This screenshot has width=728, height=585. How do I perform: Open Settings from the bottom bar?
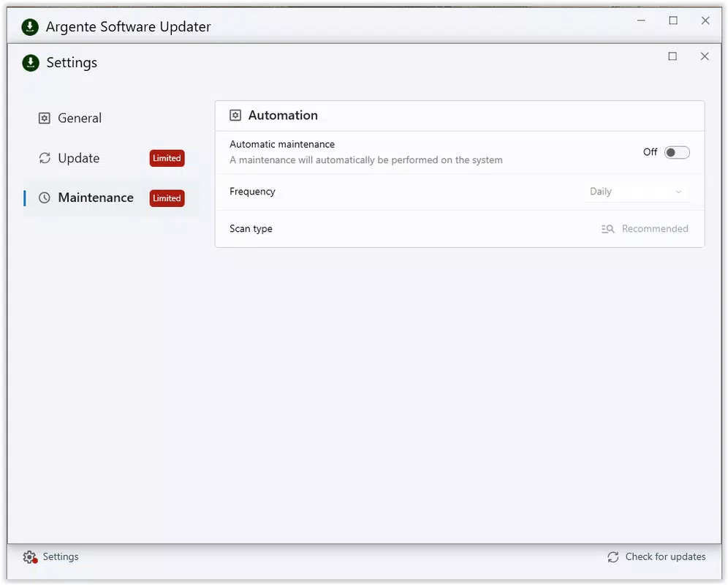tap(51, 556)
